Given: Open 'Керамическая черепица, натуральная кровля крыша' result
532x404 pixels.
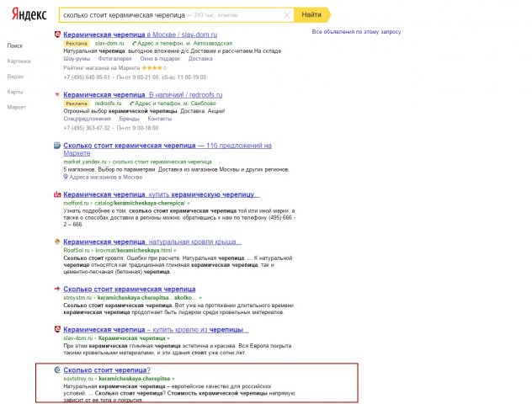Looking at the screenshot, I should click(x=152, y=242).
